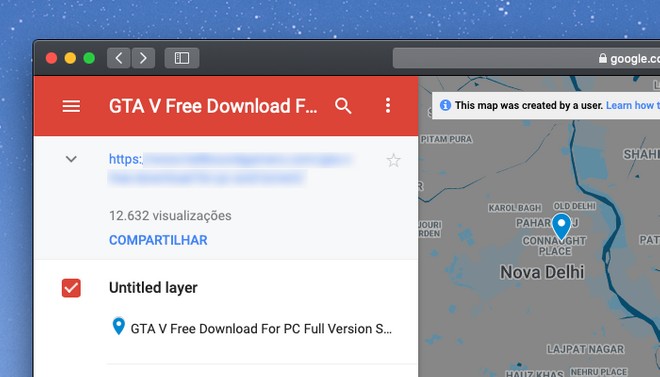This screenshot has height=377, width=660.
Task: Click the CONNAUGHT PLACE map label
Action: [554, 246]
